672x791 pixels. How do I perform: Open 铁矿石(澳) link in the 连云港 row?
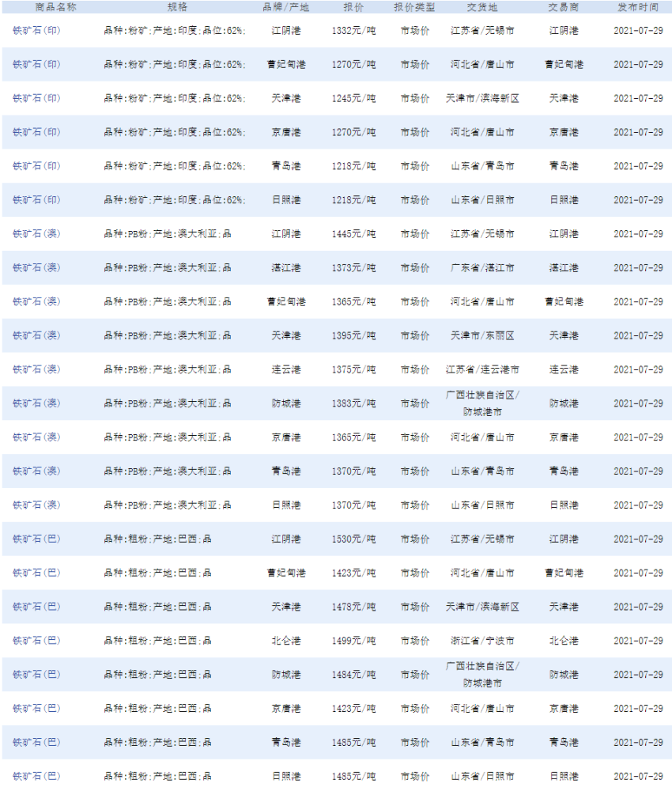click(x=36, y=370)
